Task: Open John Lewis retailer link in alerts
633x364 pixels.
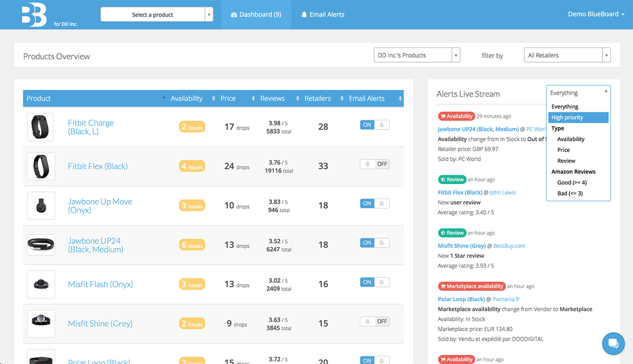Action: [x=503, y=193]
